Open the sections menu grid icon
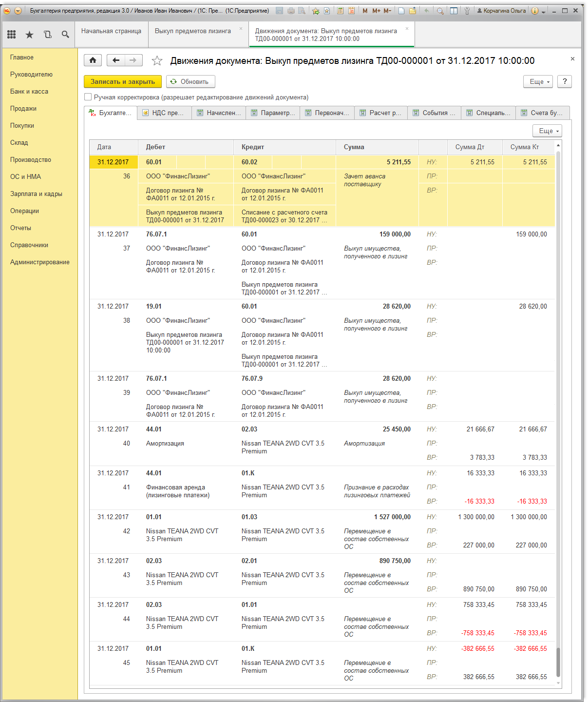Image resolution: width=588 pixels, height=702 pixels. click(x=12, y=34)
